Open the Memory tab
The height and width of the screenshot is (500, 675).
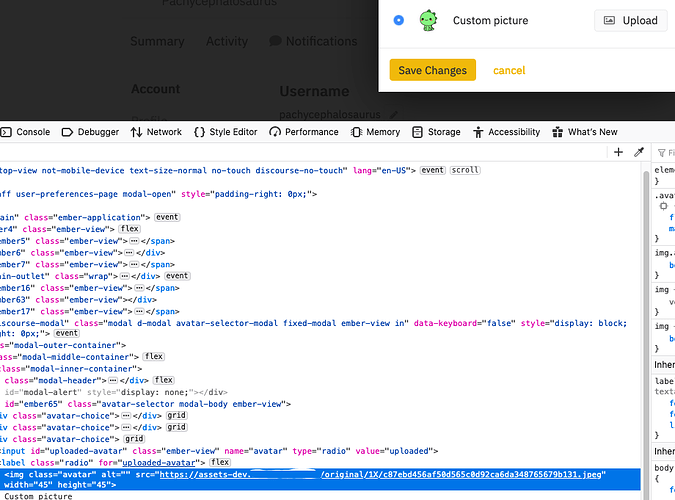pyautogui.click(x=375, y=132)
